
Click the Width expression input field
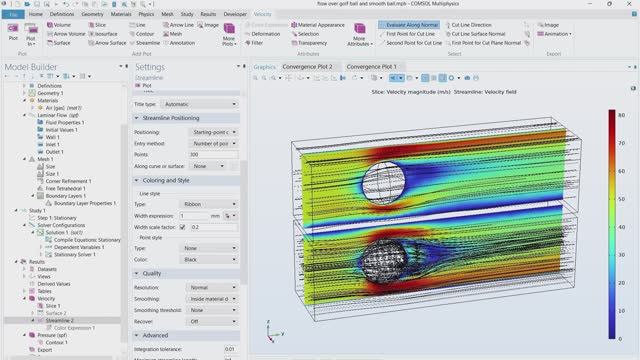click(x=194, y=216)
